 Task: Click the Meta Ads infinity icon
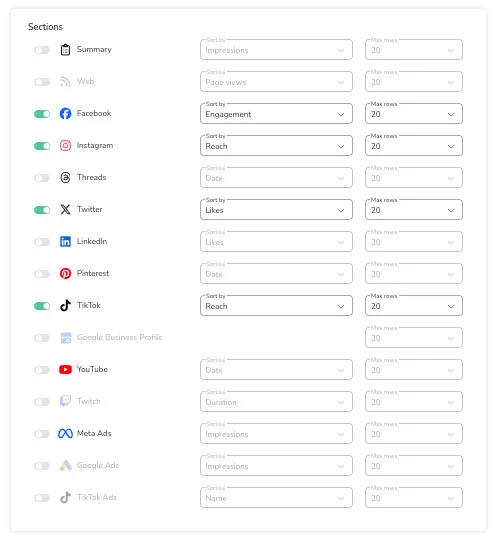[x=65, y=434]
